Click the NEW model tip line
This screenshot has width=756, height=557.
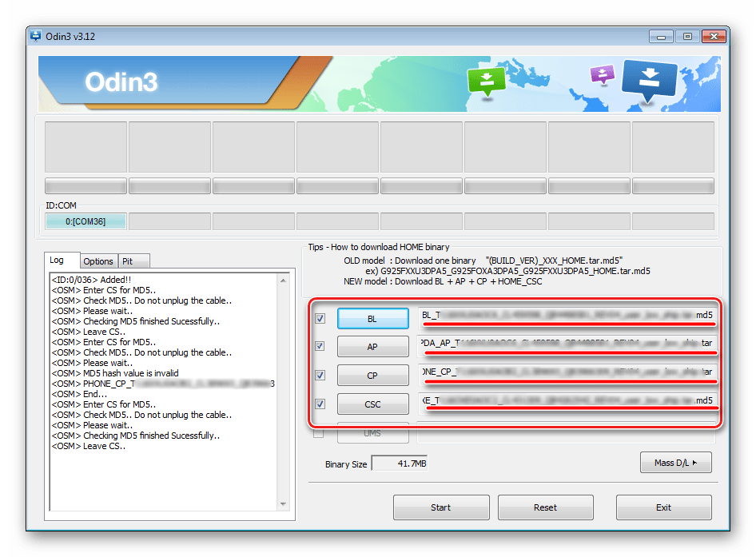tap(443, 281)
